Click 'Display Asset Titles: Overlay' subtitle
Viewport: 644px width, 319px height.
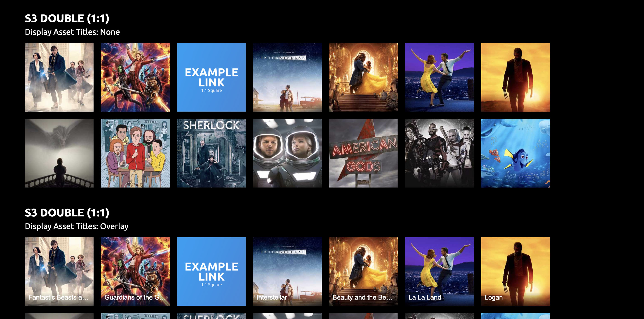pos(77,226)
